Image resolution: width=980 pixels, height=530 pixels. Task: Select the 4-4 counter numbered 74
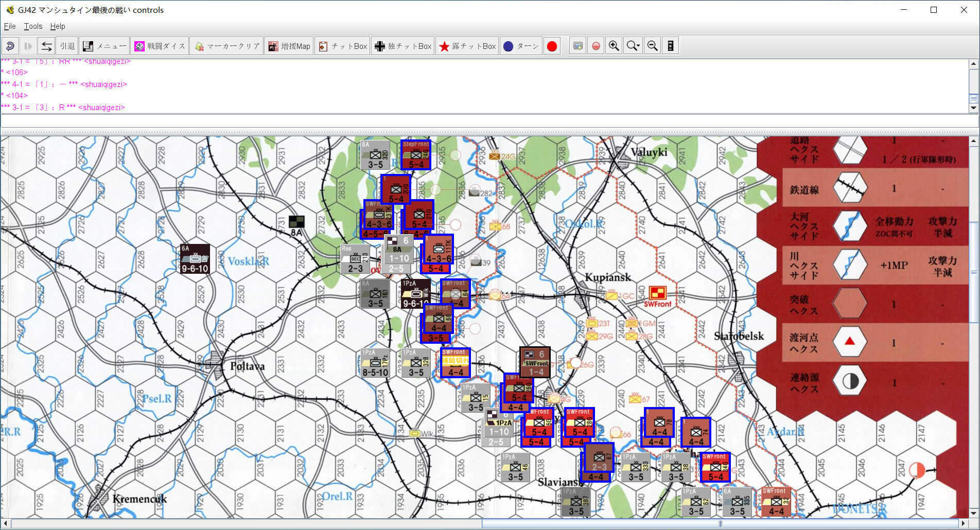tap(696, 432)
